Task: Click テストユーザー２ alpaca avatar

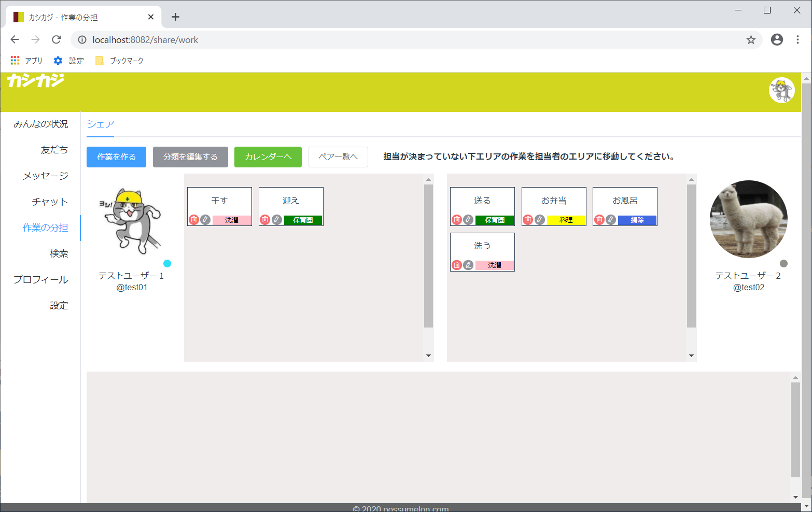Action: click(x=749, y=219)
